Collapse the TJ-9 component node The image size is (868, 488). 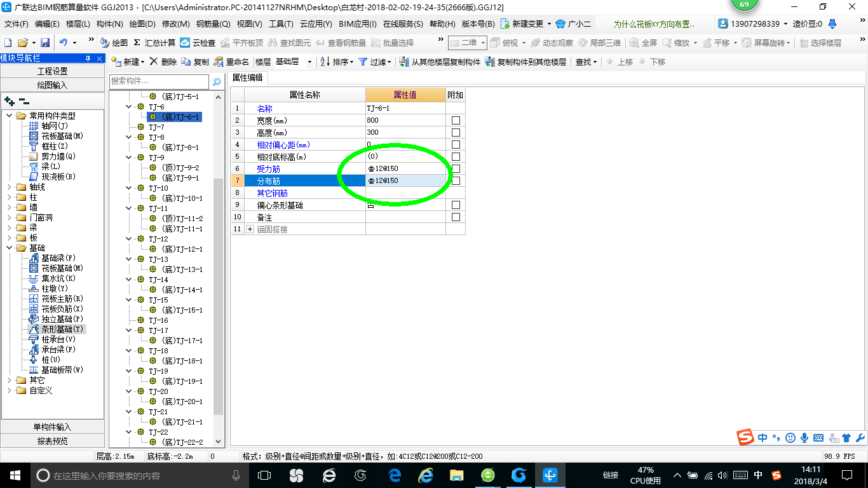pyautogui.click(x=130, y=158)
